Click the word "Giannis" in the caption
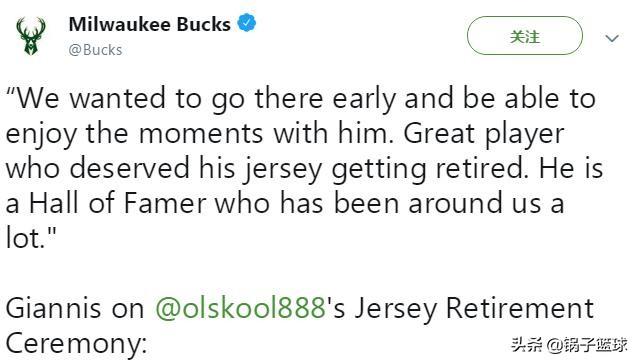638x363 pixels. point(53,308)
